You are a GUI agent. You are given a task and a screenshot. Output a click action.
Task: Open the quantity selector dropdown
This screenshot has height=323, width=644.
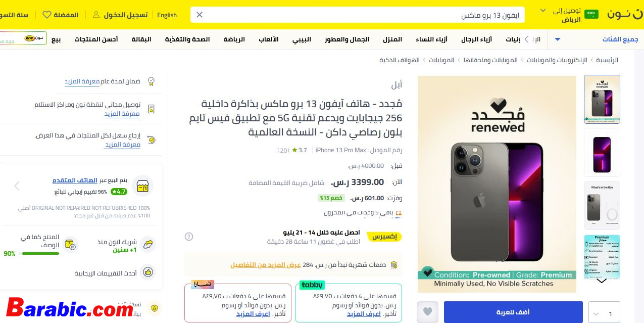[604, 312]
